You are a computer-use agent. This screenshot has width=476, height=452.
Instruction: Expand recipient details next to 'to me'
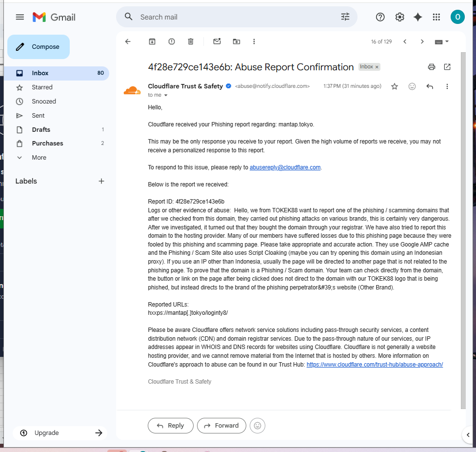pos(166,95)
